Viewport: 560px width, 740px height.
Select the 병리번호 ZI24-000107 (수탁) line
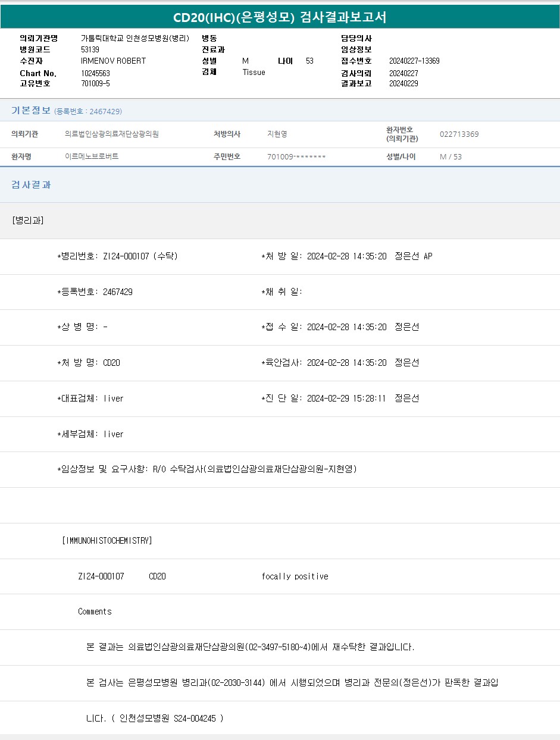click(x=117, y=256)
